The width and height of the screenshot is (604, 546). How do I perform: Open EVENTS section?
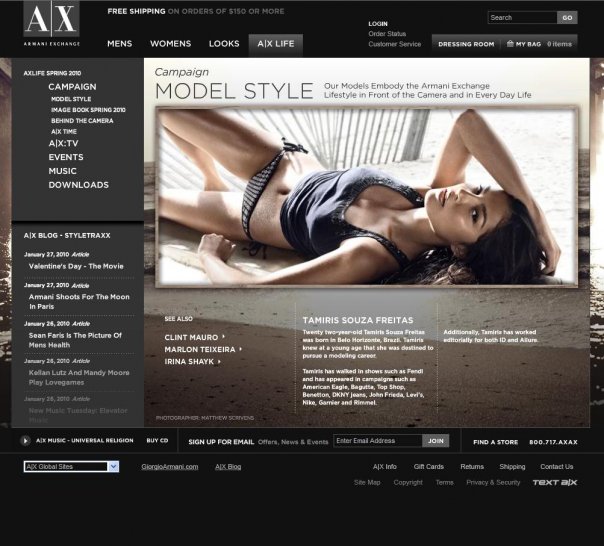tap(66, 157)
